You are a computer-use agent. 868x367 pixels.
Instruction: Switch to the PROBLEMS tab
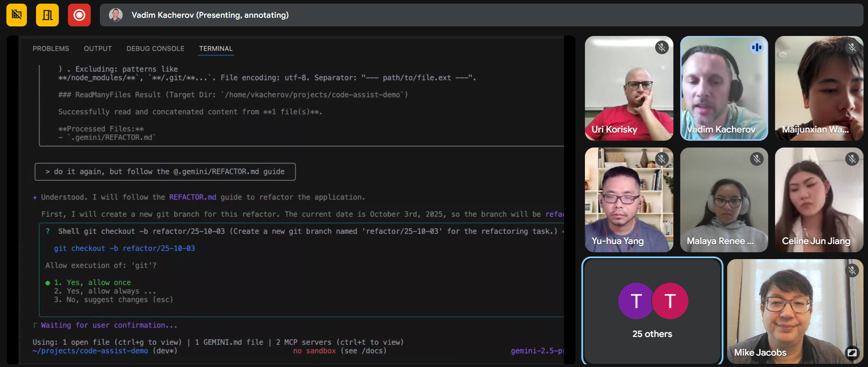51,49
